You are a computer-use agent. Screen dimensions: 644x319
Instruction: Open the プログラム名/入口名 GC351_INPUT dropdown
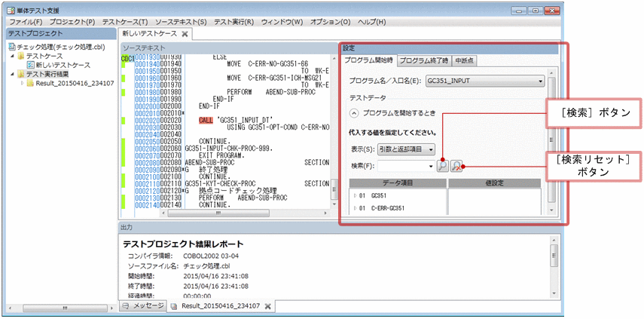(x=485, y=81)
